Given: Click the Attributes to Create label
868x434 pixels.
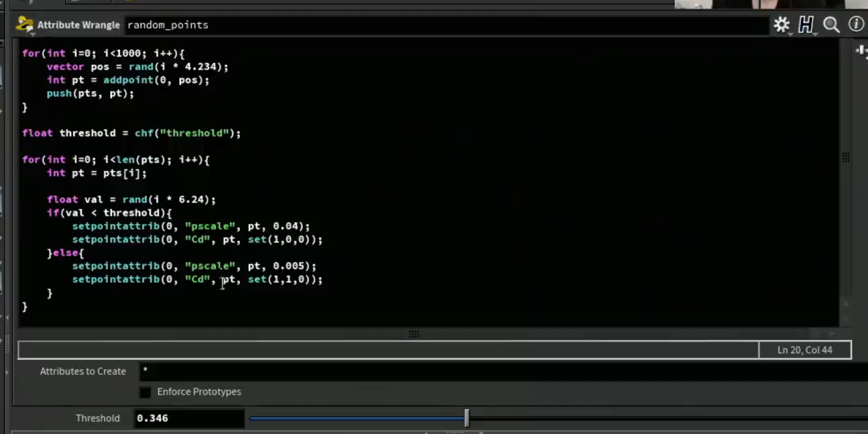Looking at the screenshot, I should 83,372.
